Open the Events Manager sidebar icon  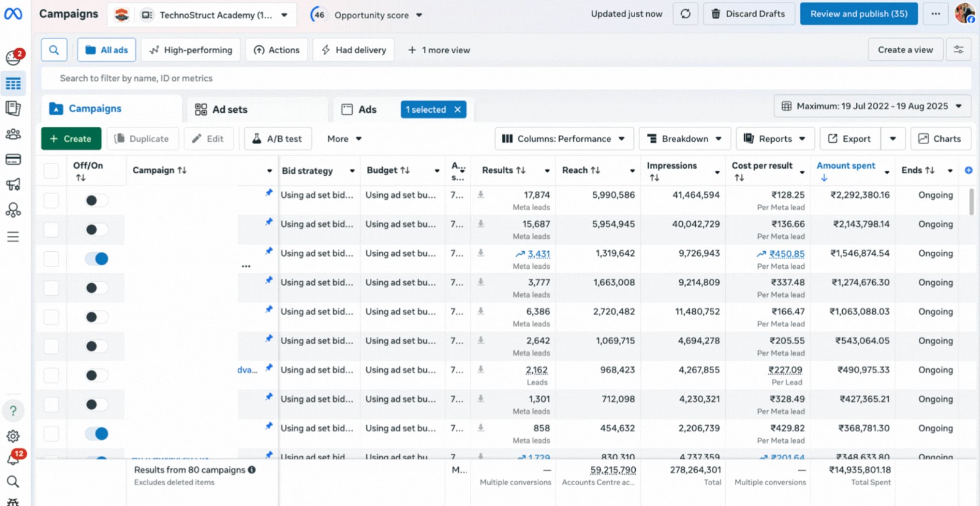point(13,211)
